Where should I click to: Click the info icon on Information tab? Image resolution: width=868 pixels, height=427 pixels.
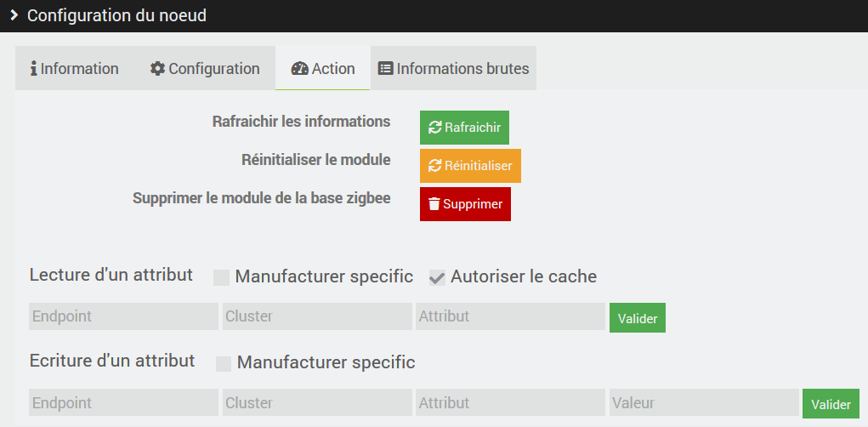point(34,69)
